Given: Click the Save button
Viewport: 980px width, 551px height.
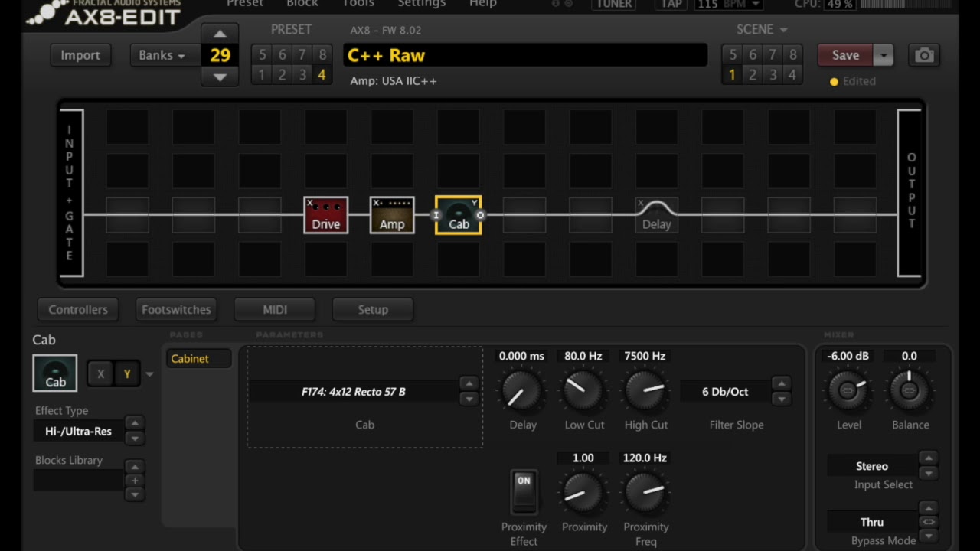Looking at the screenshot, I should [x=845, y=55].
